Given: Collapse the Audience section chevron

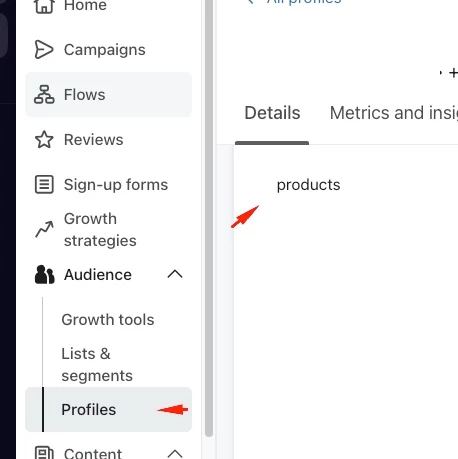Looking at the screenshot, I should point(175,274).
